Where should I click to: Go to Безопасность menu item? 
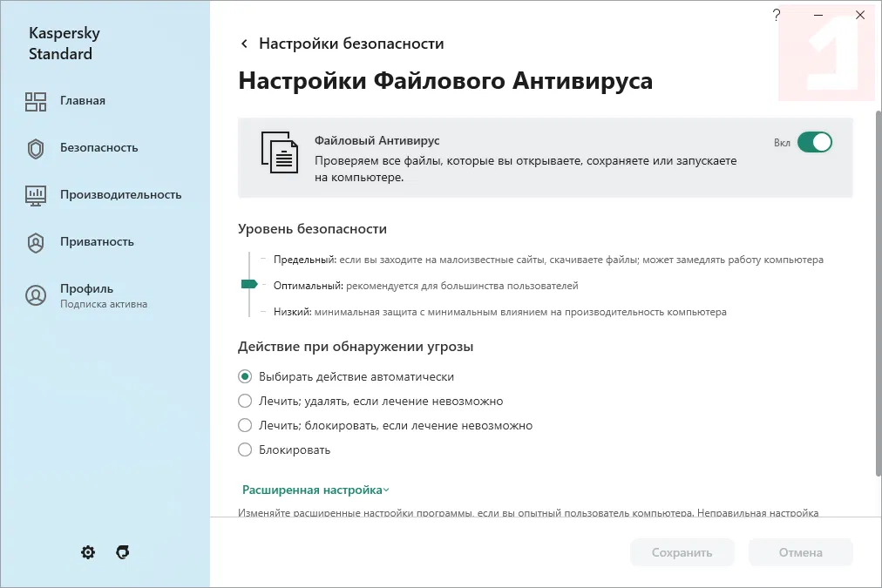99,148
